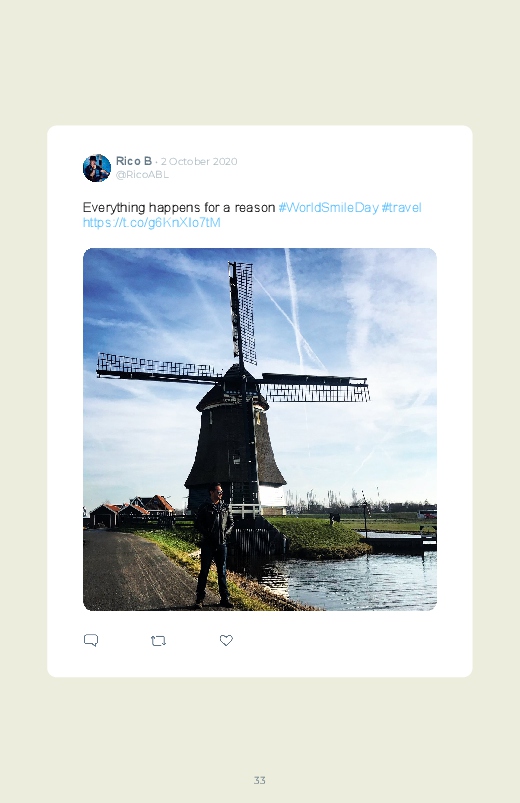The height and width of the screenshot is (803, 520).
Task: Open the windmill photo attachment
Action: pos(260,429)
